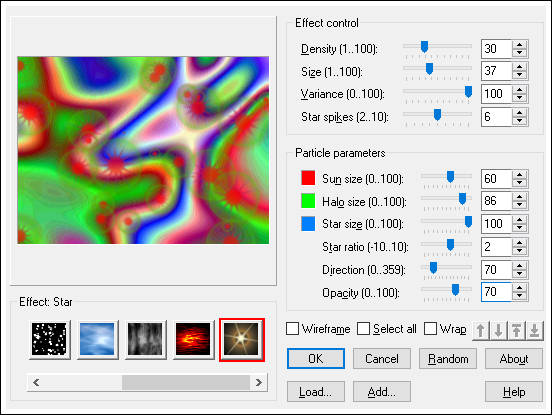Screen dimensions: 552x415
Task: Select the blue clouds effect thumbnail
Action: pyautogui.click(x=97, y=339)
